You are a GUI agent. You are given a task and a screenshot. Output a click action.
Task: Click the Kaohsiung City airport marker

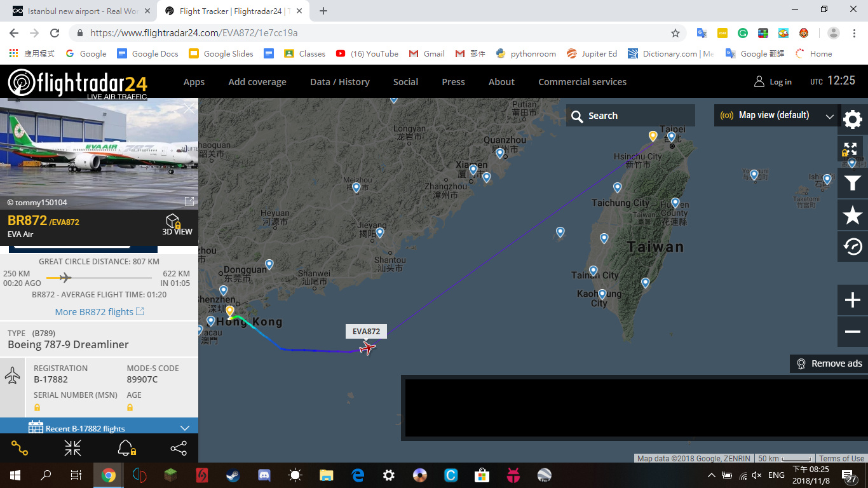click(x=602, y=295)
